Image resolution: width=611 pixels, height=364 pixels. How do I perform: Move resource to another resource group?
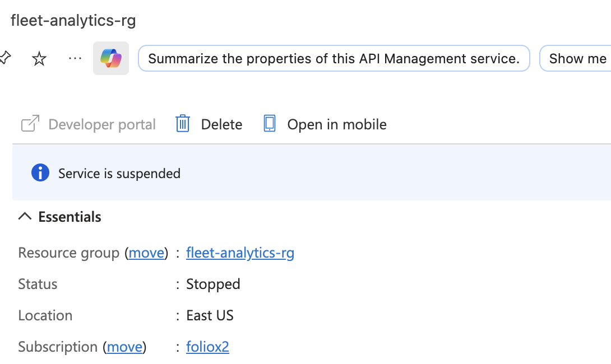[x=146, y=253]
